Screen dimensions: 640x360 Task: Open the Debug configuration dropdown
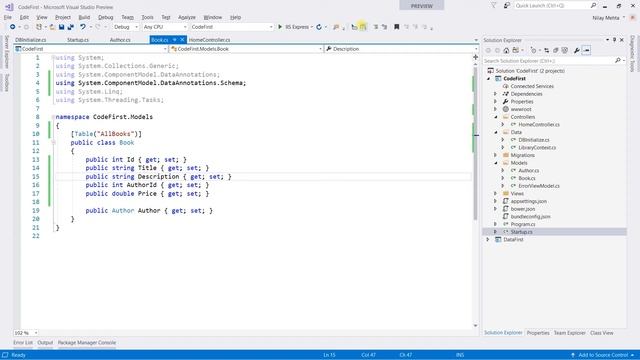click(x=125, y=27)
